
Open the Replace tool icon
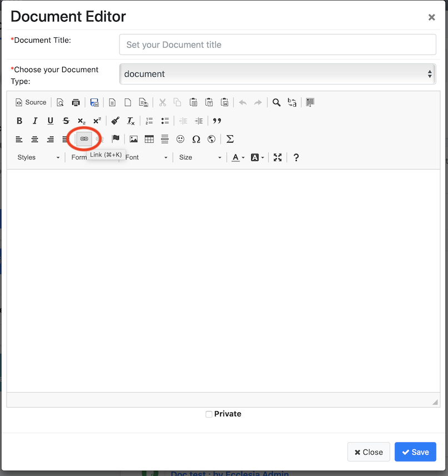pyautogui.click(x=292, y=102)
